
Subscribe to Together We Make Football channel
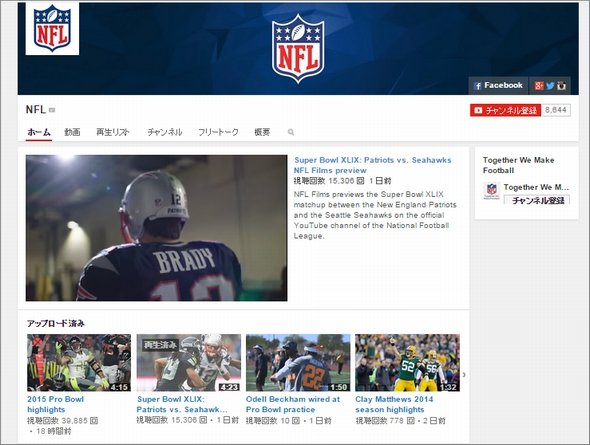[x=537, y=200]
